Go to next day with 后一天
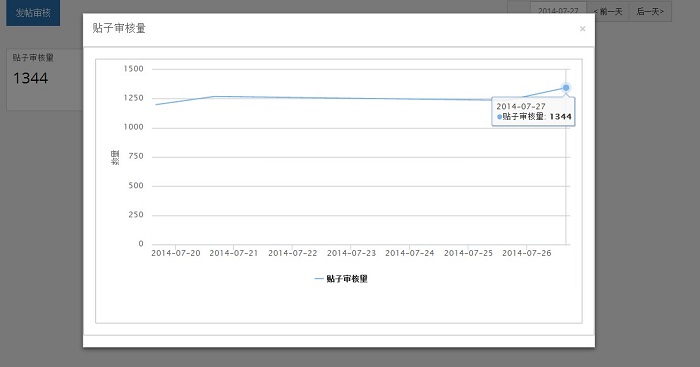The width and height of the screenshot is (700, 367). (650, 11)
